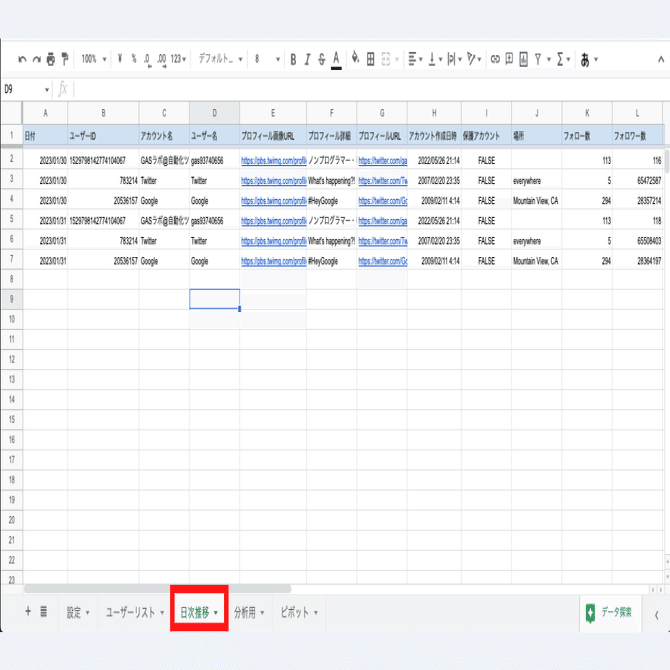Open the データ探索 explore panel
This screenshot has height=670, width=670.
tap(611, 613)
